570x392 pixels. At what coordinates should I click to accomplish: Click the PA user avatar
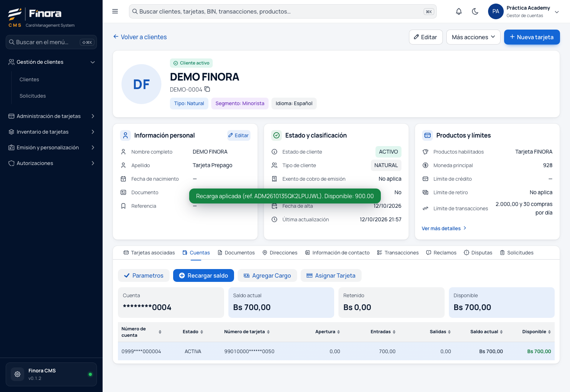pyautogui.click(x=496, y=11)
